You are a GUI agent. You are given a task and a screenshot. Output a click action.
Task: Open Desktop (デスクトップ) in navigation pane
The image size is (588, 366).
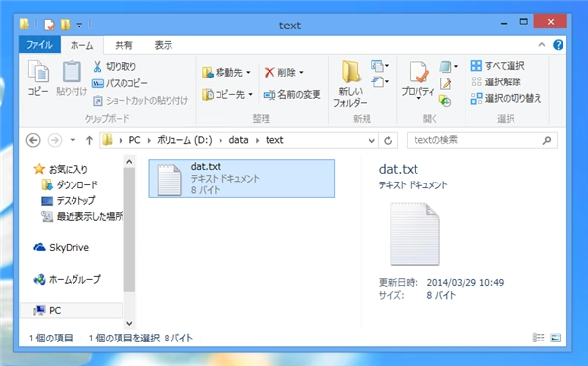click(68, 201)
